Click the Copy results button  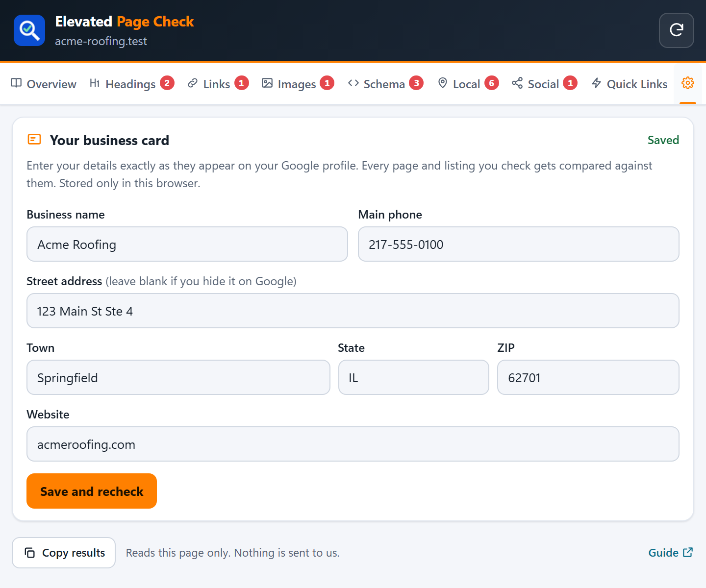[x=64, y=553]
